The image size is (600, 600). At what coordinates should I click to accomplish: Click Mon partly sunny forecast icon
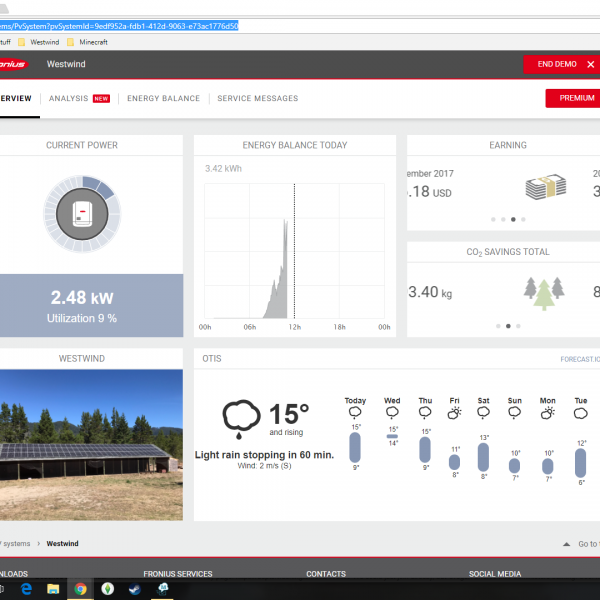[x=548, y=413]
